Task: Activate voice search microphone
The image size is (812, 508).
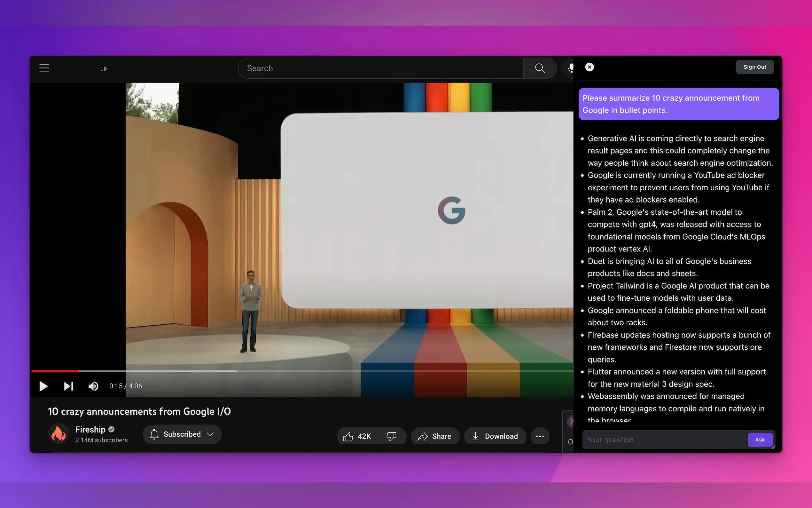Action: 570,68
